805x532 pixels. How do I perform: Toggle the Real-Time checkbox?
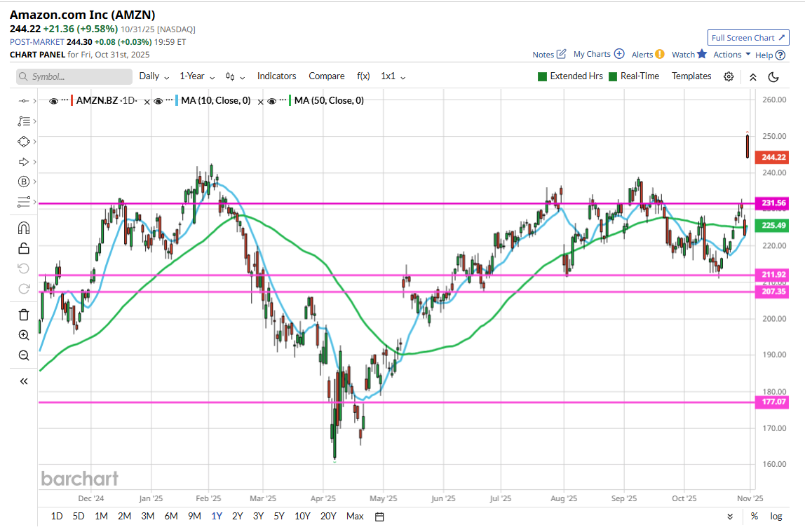[x=613, y=76]
